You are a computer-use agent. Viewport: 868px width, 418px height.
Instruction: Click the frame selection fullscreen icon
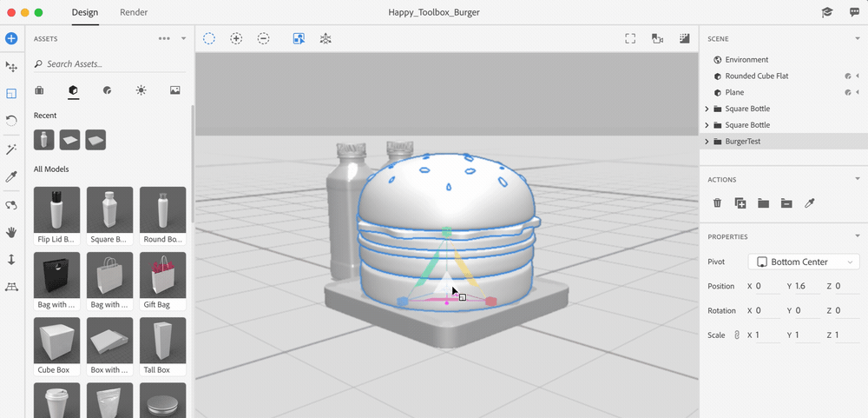630,38
